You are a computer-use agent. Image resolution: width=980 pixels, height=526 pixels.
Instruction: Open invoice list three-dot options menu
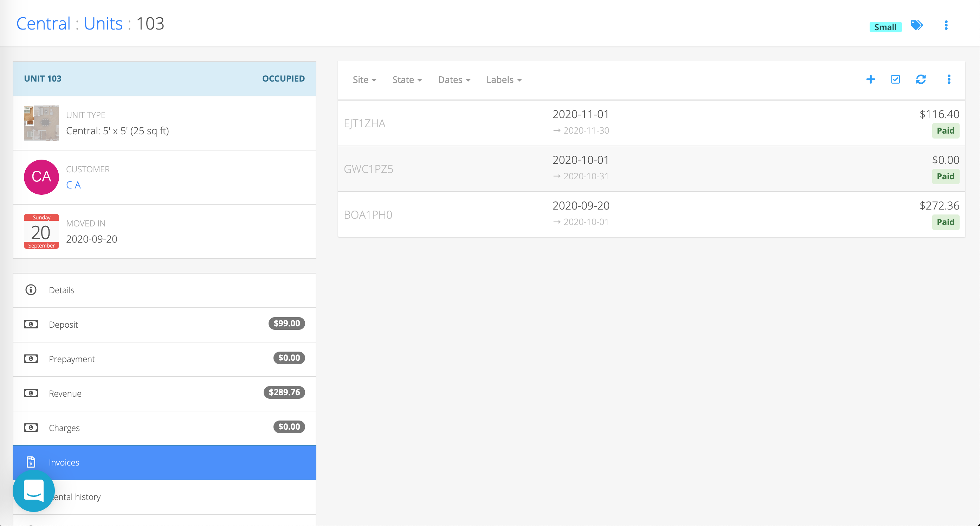pos(949,79)
